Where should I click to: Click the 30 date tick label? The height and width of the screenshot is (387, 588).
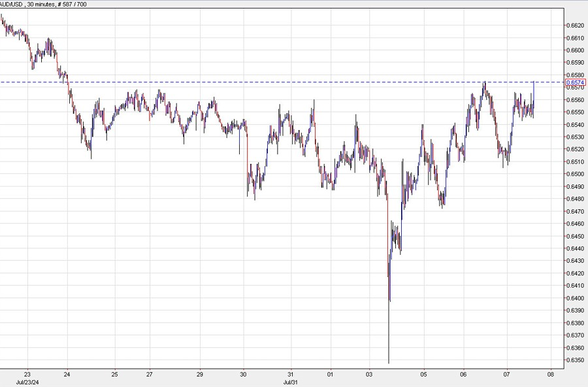pyautogui.click(x=244, y=374)
